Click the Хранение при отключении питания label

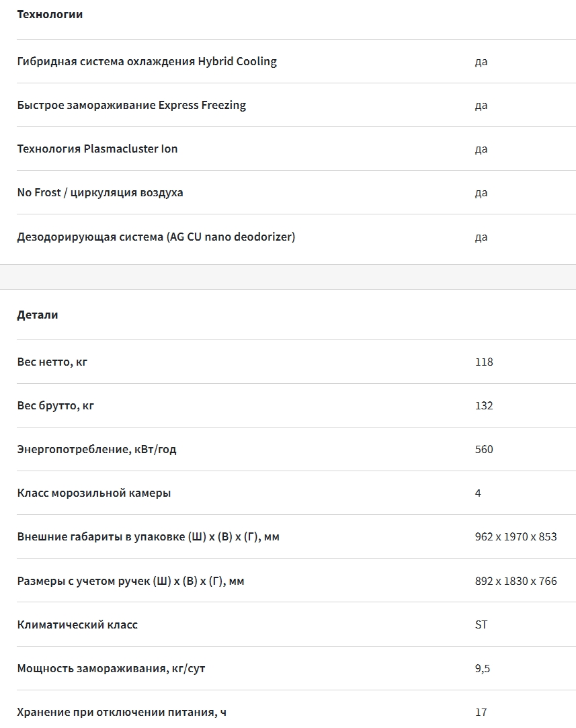[122, 713]
